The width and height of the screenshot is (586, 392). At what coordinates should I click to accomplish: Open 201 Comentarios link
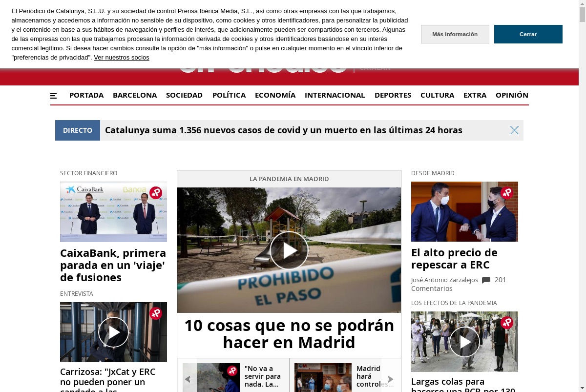(x=459, y=284)
